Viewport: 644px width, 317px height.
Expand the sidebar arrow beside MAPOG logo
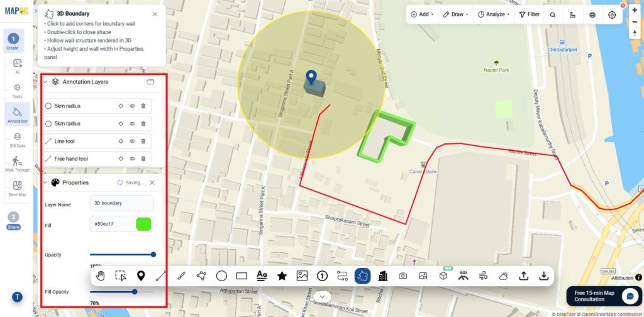click(36, 11)
